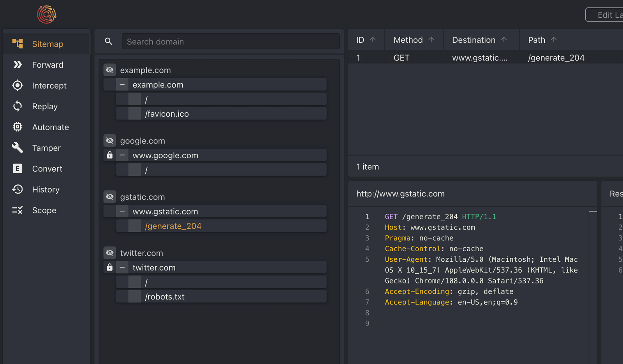Click the twitter.com domain label

click(141, 253)
